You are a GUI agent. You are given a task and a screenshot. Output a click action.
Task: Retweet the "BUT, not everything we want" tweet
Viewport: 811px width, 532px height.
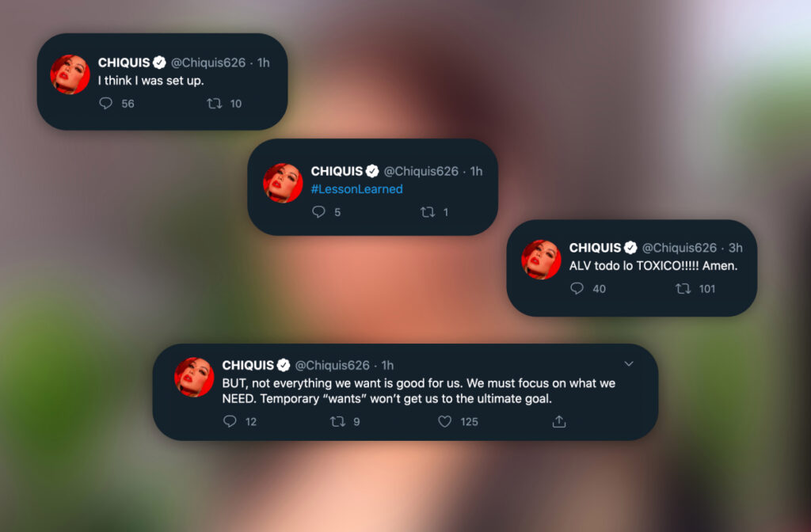pyautogui.click(x=337, y=421)
